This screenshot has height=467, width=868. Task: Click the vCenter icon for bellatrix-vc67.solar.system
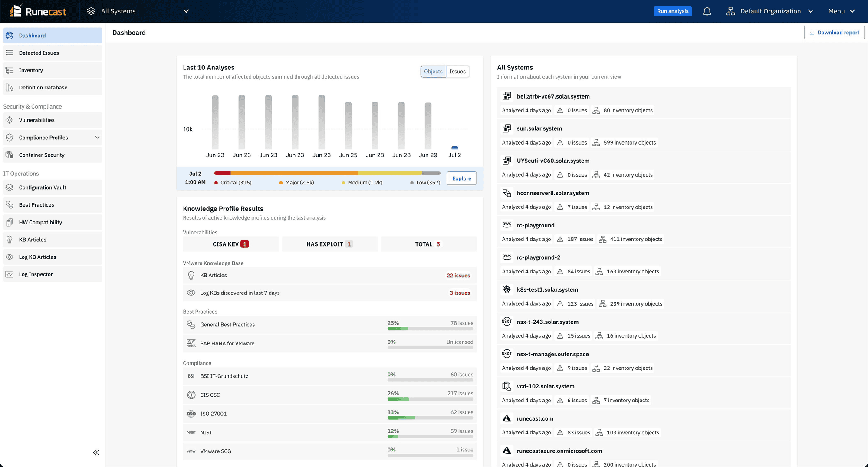(507, 96)
